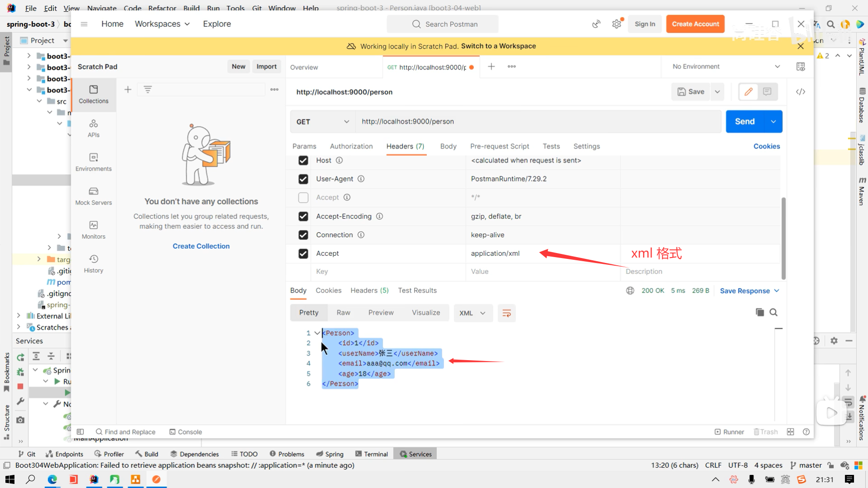Click the blue Send button
Viewport: 868px width, 488px height.
click(745, 122)
